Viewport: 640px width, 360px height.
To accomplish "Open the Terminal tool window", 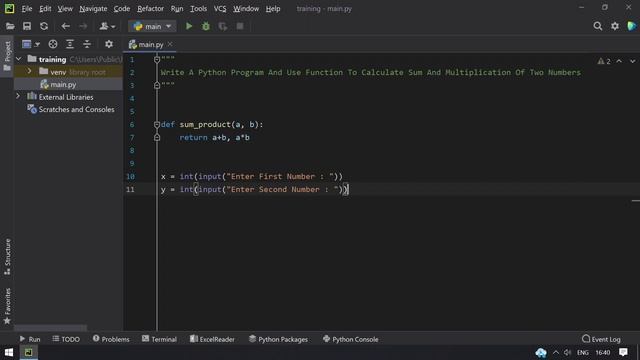I will 159,339.
